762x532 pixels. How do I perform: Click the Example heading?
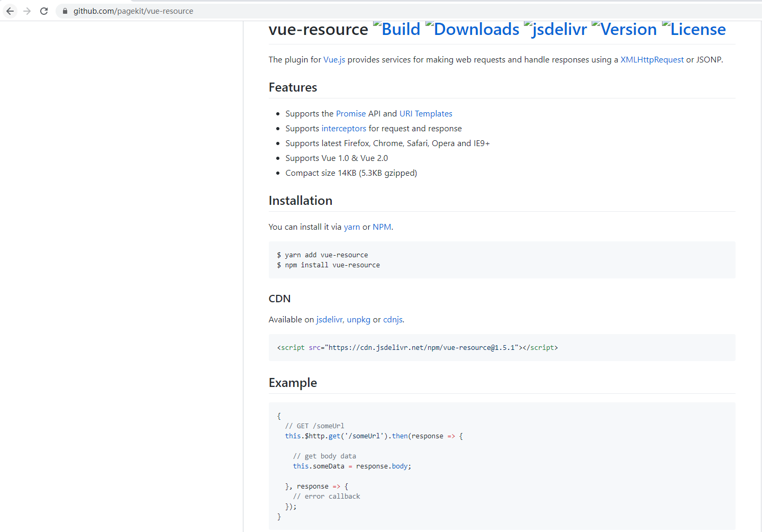[293, 383]
